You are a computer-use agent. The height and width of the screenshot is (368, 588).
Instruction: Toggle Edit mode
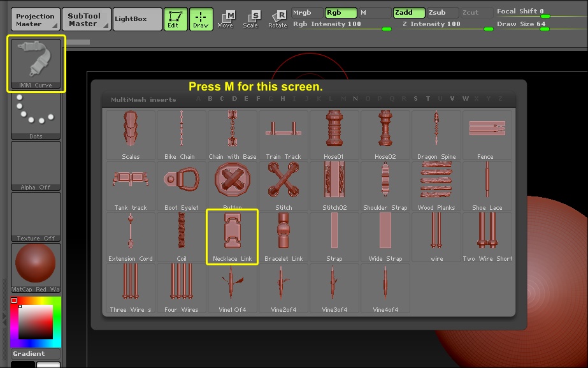tap(175, 19)
